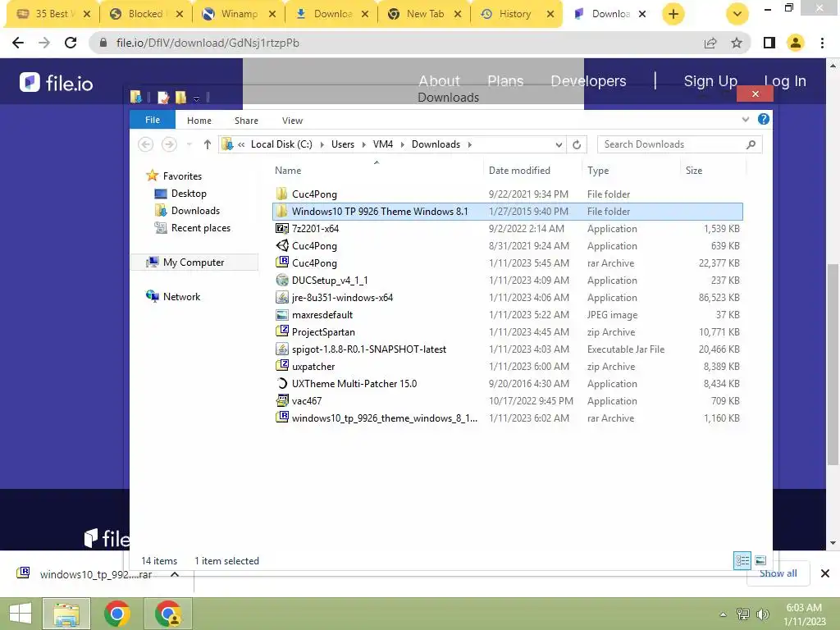The height and width of the screenshot is (630, 840).
Task: Select the jre-8u351-windows-x64 Java icon
Action: click(x=282, y=297)
